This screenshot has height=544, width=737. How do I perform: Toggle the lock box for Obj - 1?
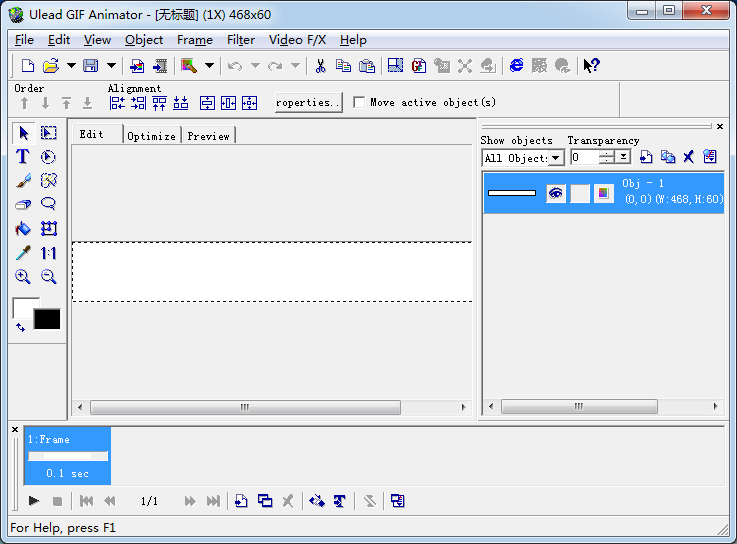coord(580,193)
